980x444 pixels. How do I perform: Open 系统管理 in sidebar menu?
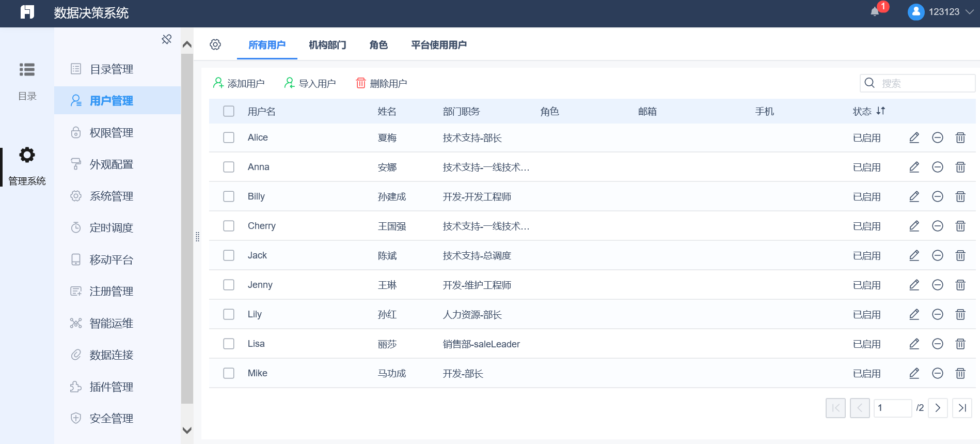pos(118,196)
